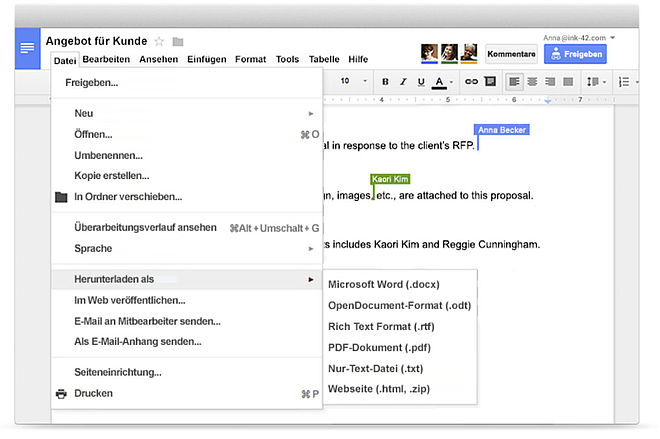
Task: Click the Kommentare button
Action: 511,54
